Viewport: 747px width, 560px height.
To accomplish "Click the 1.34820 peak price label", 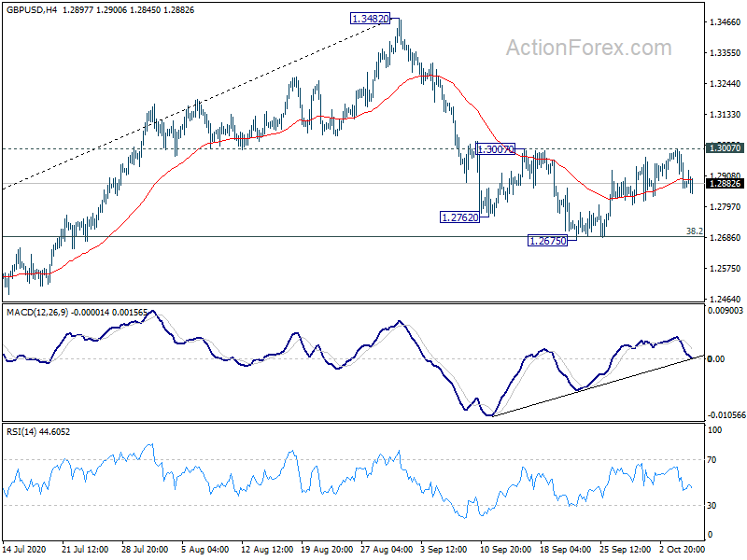I will 370,19.
